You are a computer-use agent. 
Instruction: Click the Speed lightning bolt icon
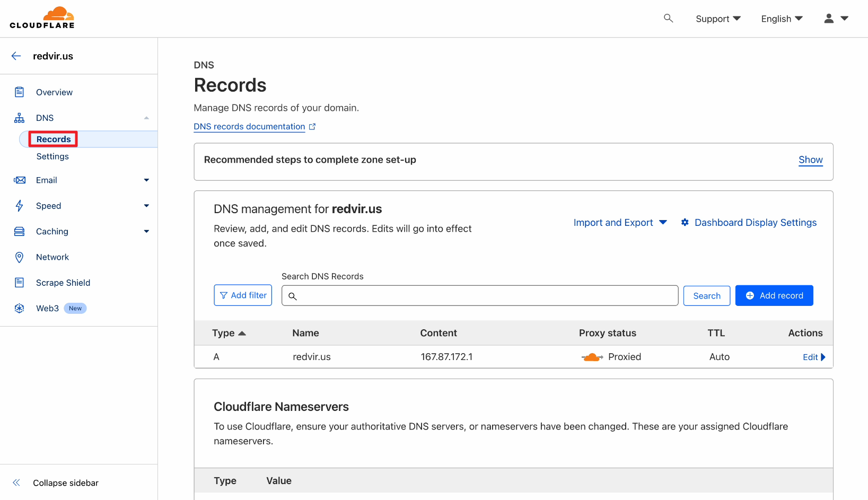click(20, 206)
